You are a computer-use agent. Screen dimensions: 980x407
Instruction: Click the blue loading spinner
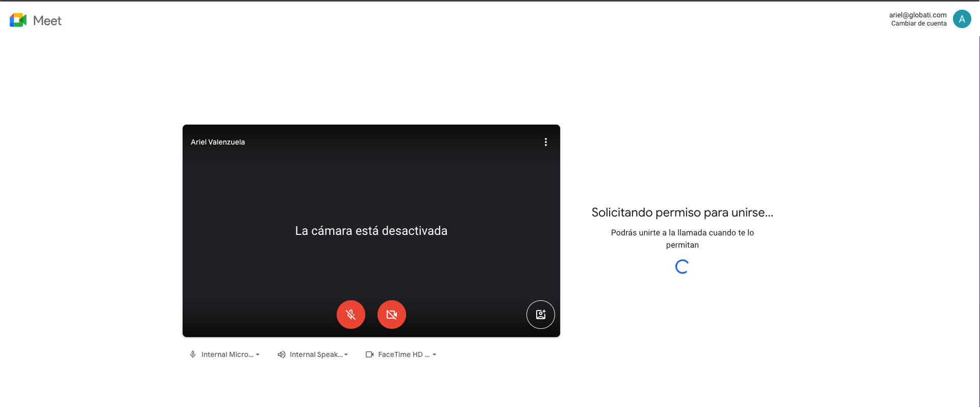click(x=682, y=267)
